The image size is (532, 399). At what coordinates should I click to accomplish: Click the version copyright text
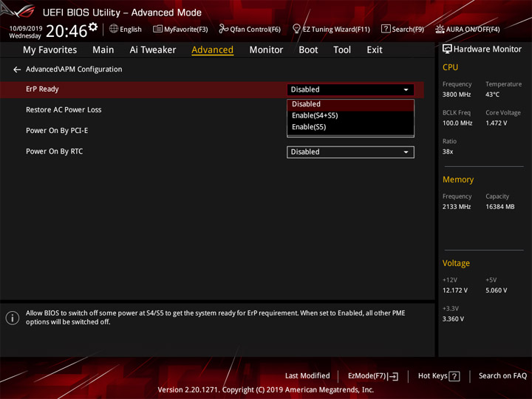coord(266,390)
